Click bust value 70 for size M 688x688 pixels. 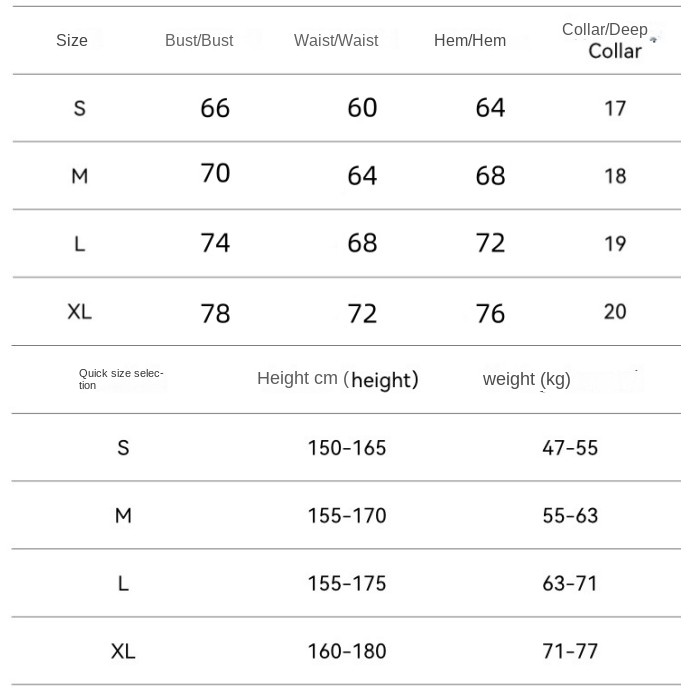(215, 173)
